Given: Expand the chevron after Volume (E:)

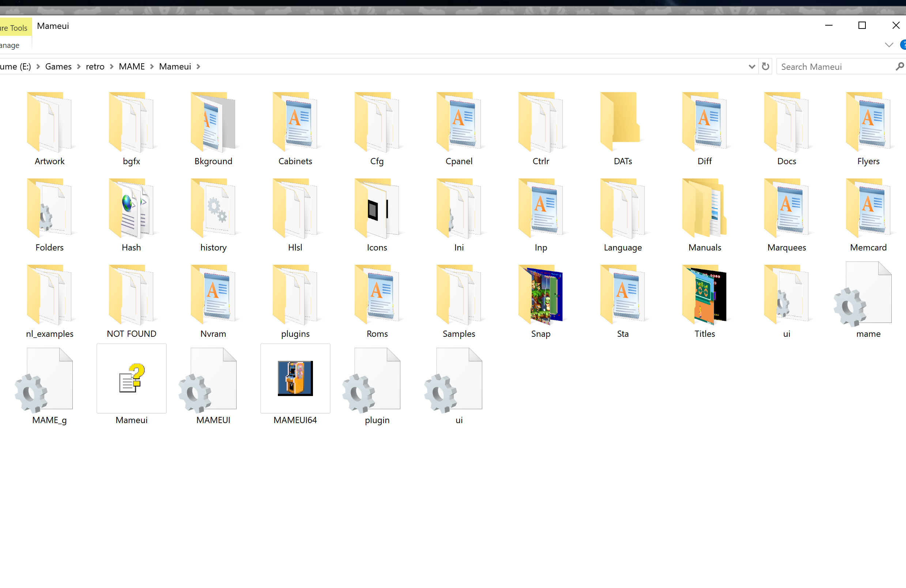Looking at the screenshot, I should [x=38, y=67].
